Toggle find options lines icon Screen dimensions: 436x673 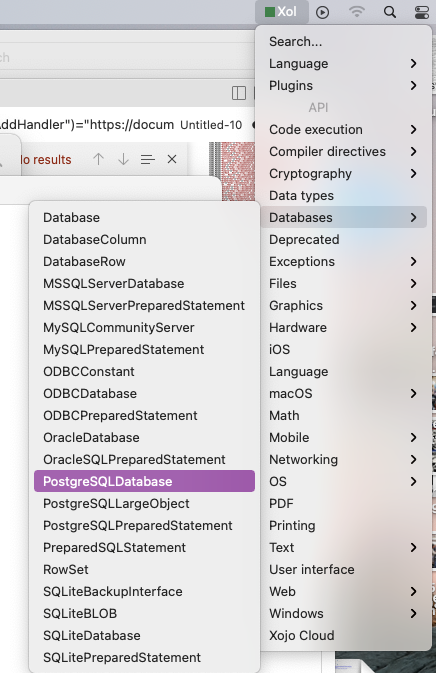148,159
